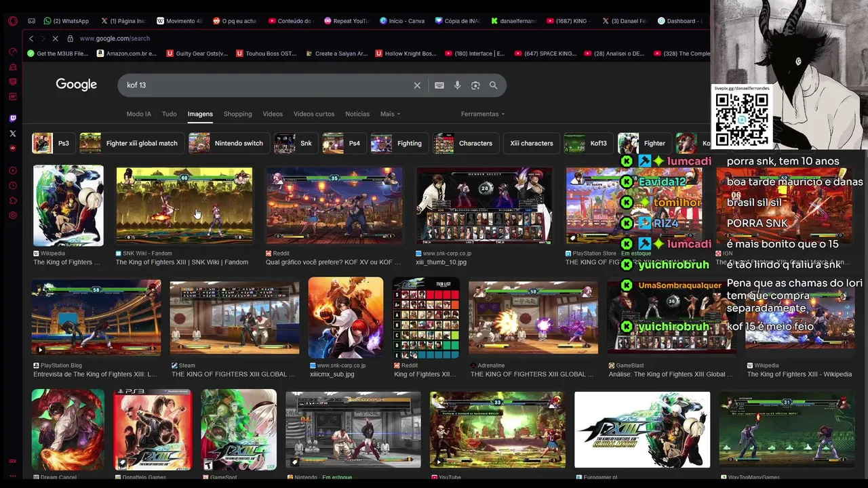868x488 pixels.
Task: Expand the 'Ferramentas' tools dropdown
Action: coord(483,114)
